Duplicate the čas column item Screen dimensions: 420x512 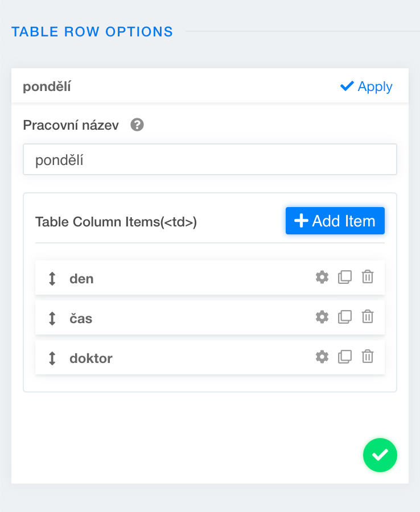345,317
